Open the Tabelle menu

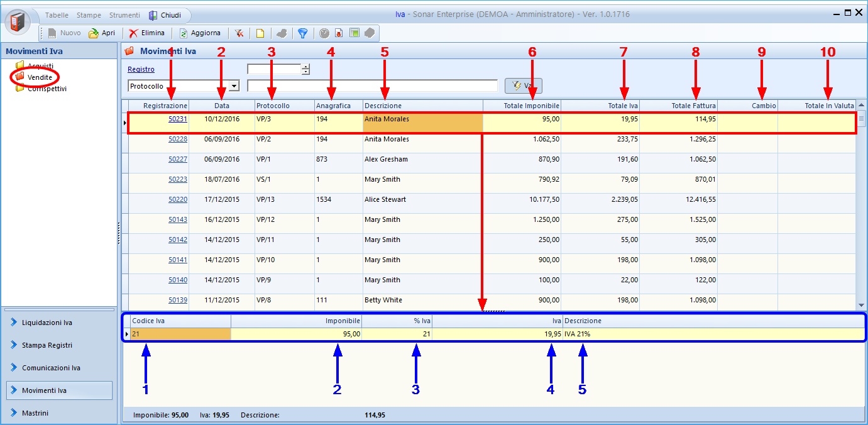pyautogui.click(x=57, y=15)
